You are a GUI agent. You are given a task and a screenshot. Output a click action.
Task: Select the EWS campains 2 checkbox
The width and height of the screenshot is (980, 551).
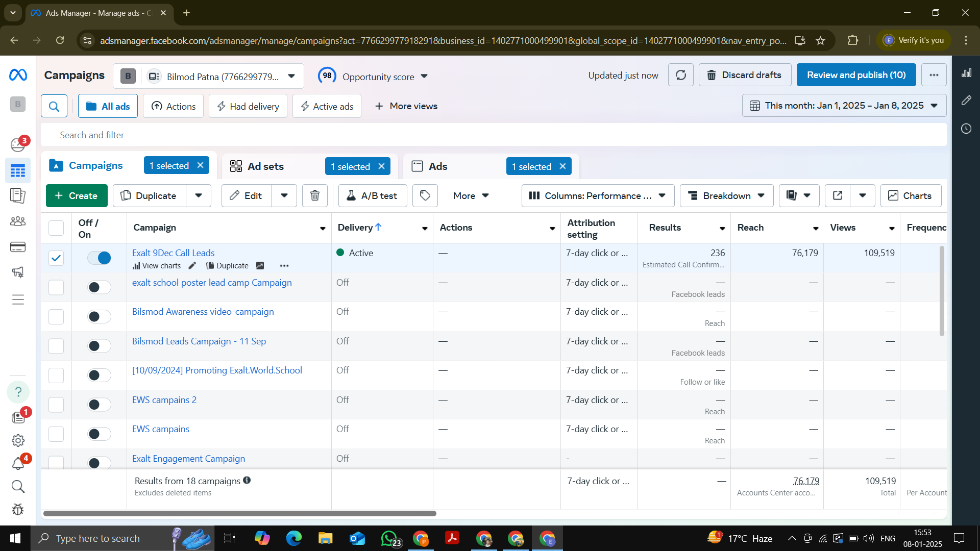(56, 405)
